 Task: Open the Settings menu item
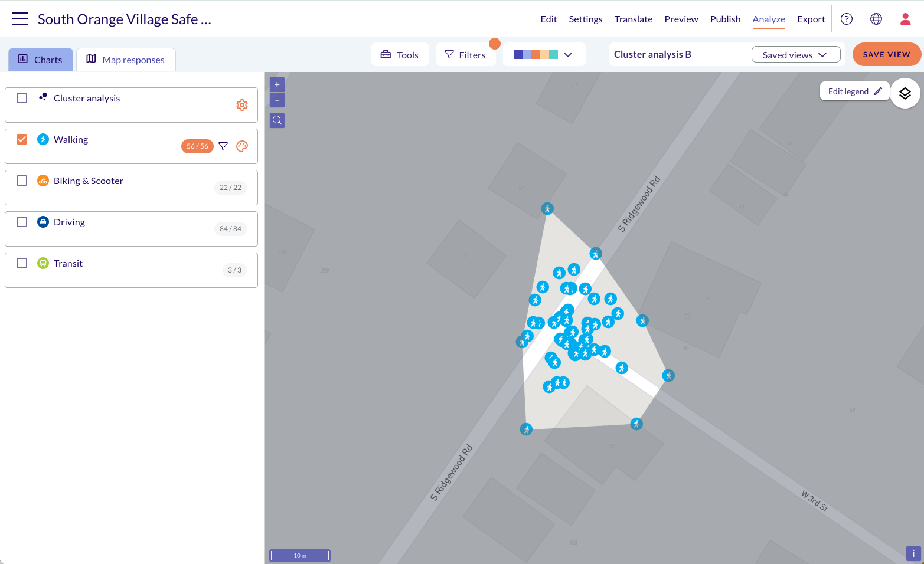click(586, 19)
